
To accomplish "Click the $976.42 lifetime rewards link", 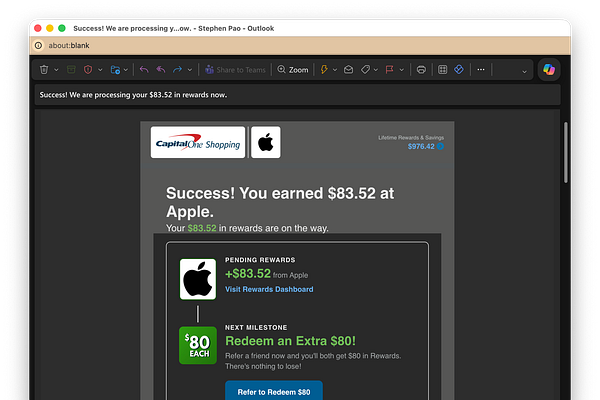I will point(421,147).
